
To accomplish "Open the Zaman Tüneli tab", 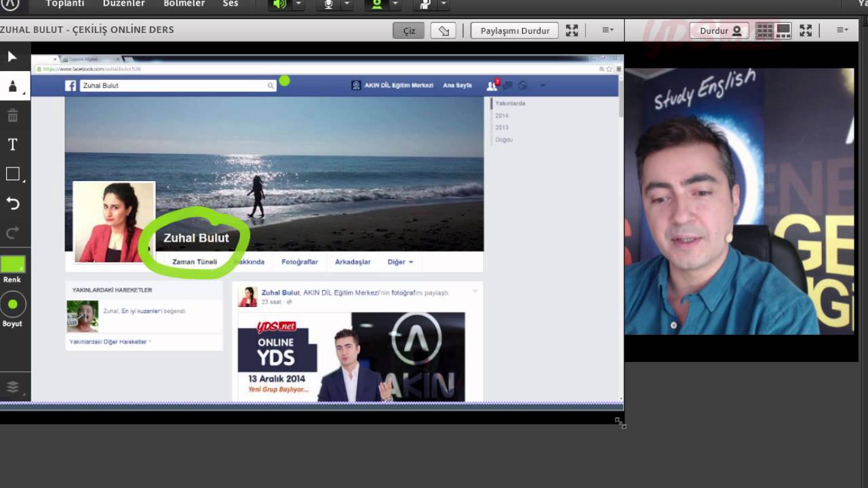I will click(x=195, y=262).
